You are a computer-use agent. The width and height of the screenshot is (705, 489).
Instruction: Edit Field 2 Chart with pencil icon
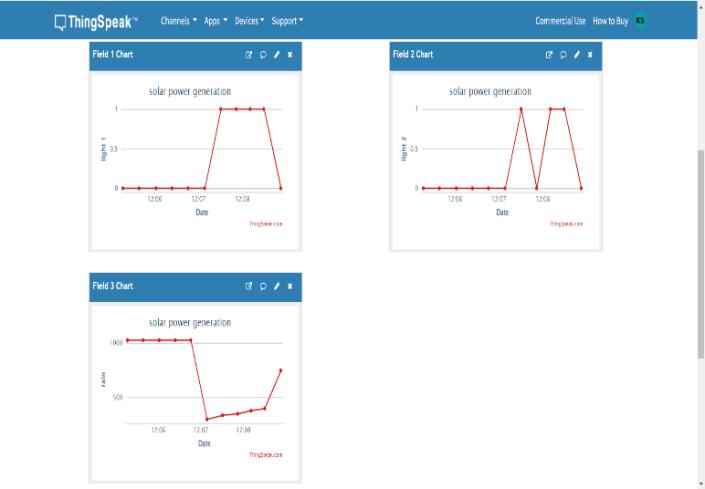(x=577, y=55)
